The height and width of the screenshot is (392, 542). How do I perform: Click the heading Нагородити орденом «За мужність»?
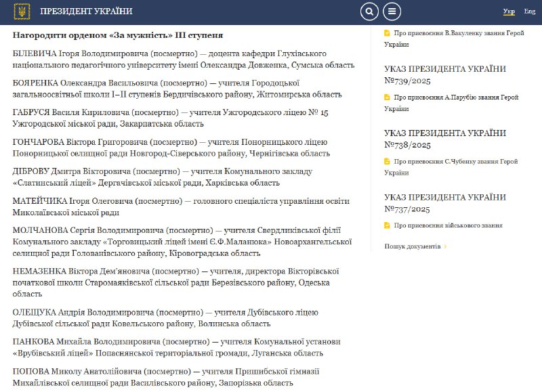[118, 35]
